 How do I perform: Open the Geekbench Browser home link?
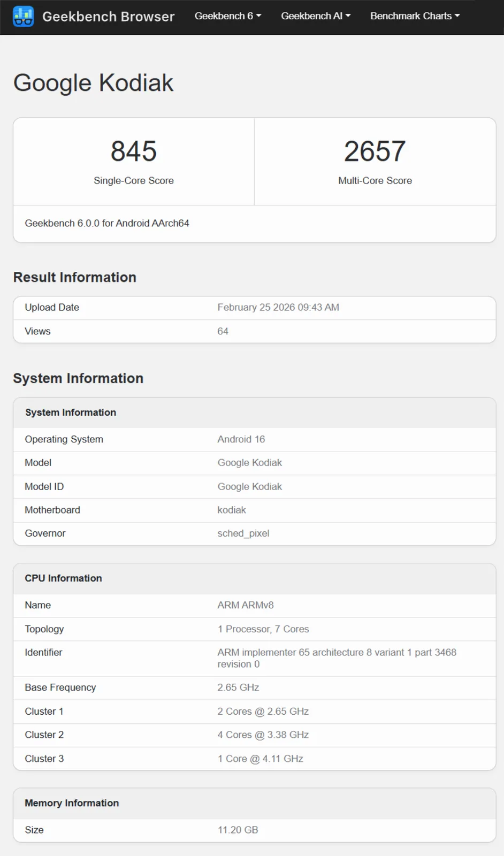pos(108,17)
